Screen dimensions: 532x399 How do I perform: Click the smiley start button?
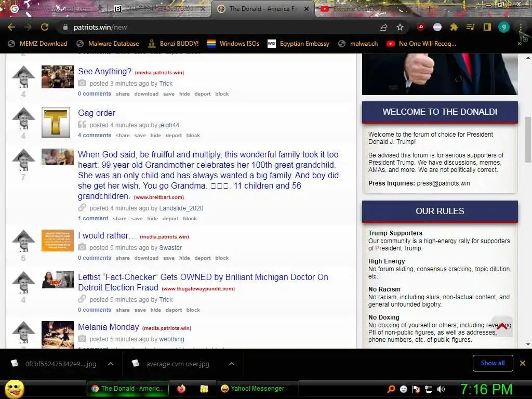click(14, 389)
